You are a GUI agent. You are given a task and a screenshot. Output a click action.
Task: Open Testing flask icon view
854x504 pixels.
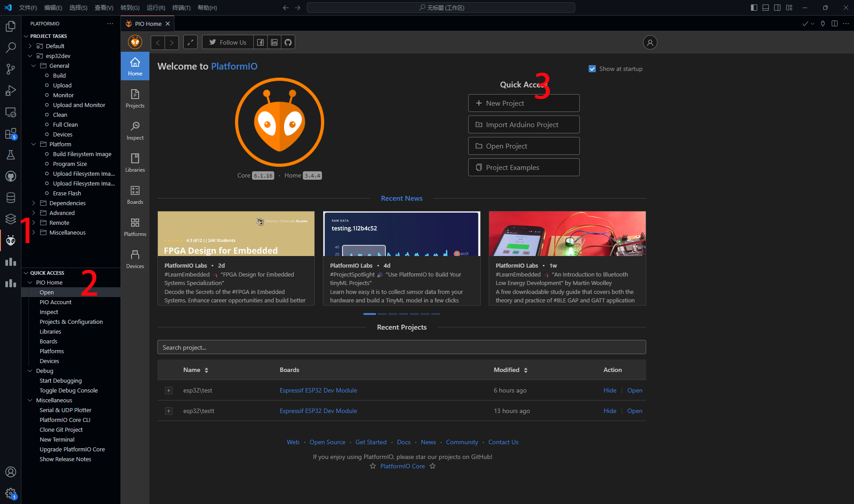pyautogui.click(x=11, y=155)
